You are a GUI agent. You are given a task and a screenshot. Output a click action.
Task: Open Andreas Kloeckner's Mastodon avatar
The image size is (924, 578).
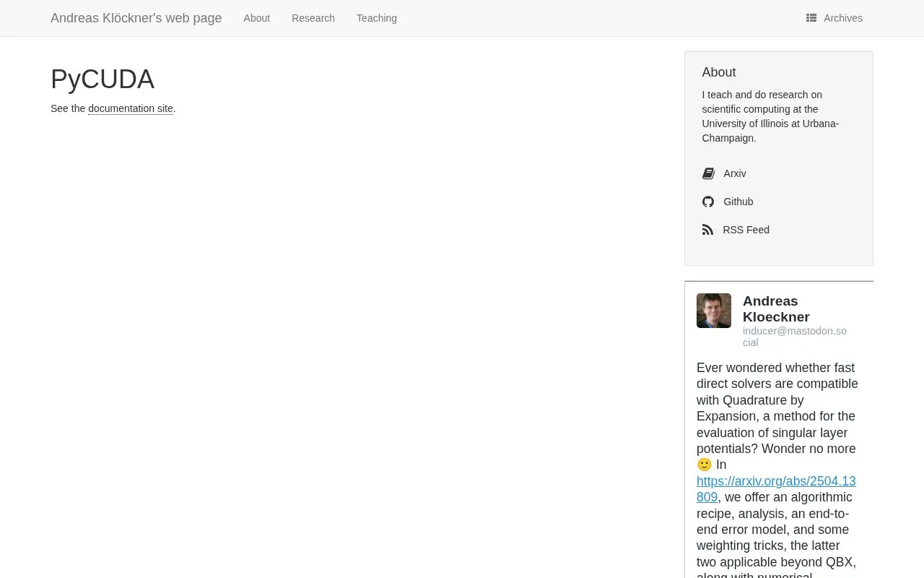[x=714, y=311]
